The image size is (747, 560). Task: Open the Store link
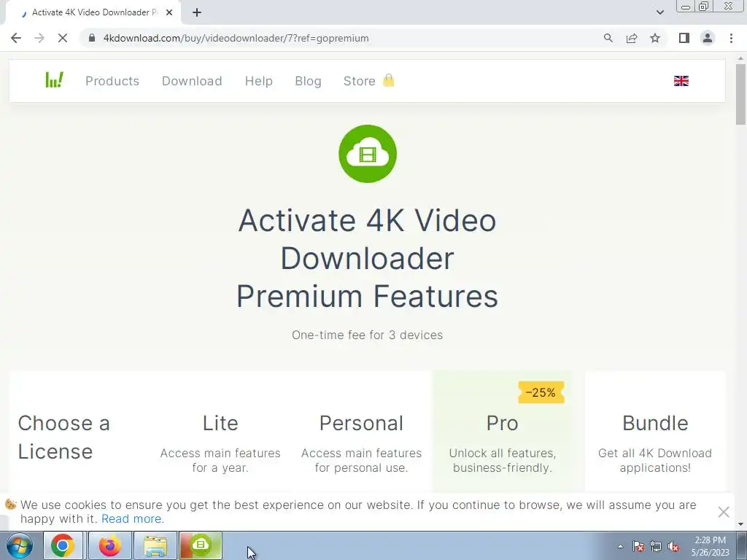point(359,81)
